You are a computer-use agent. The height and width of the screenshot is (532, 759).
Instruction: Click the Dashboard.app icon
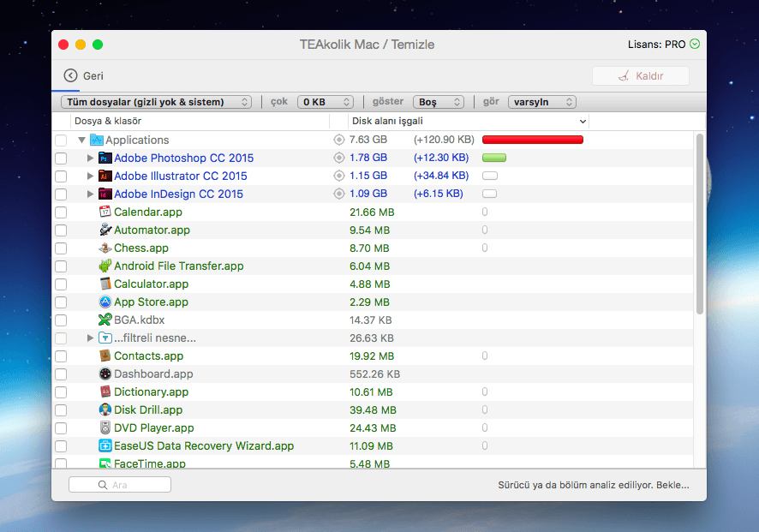coord(105,374)
